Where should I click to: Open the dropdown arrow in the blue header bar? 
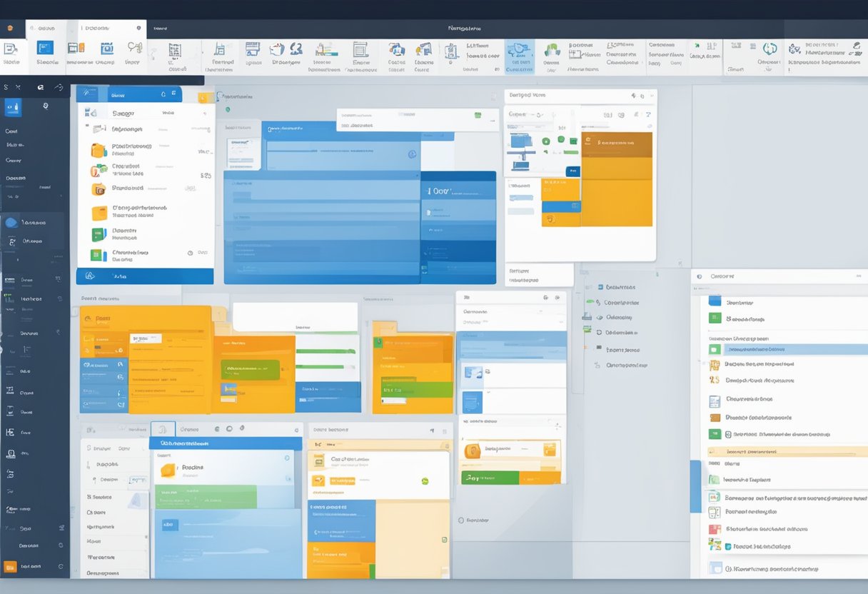pos(175,94)
